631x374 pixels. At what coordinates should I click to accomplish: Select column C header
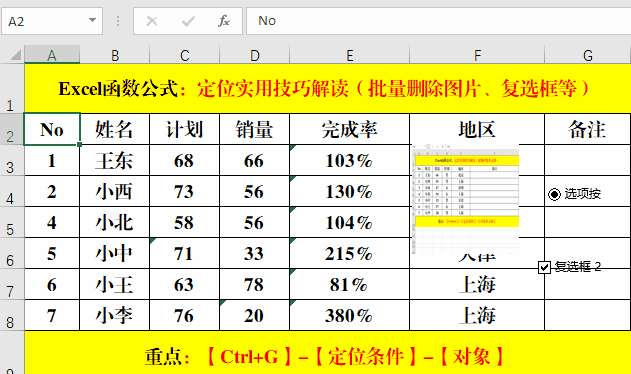(184, 55)
